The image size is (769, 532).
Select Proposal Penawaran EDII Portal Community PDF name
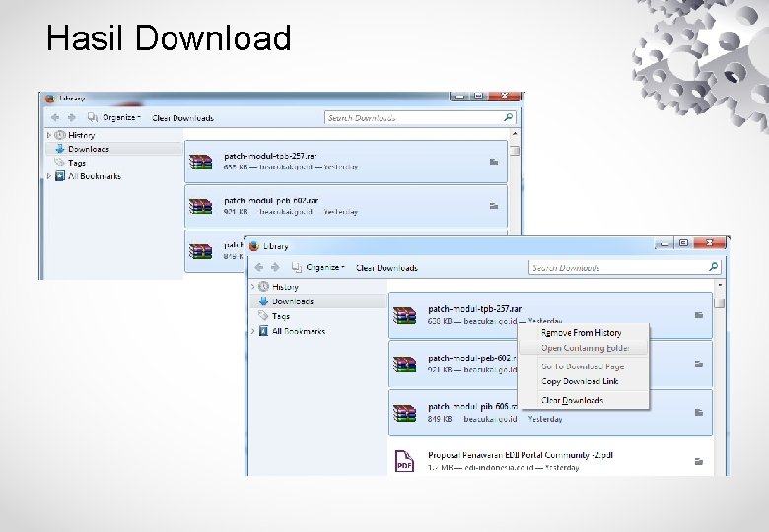point(521,455)
